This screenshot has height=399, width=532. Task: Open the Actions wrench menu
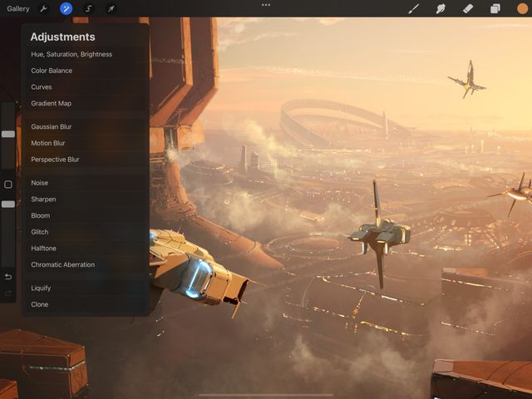point(43,9)
